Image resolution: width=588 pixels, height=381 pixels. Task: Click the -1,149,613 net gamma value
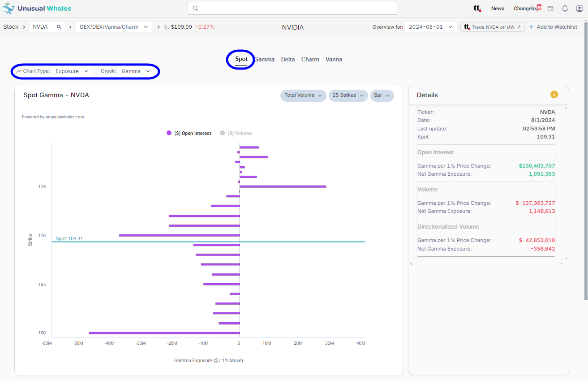coord(541,211)
